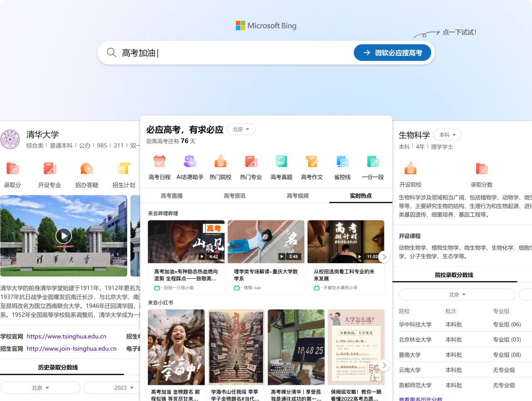Click uploader name 情惜–lua

click(252, 288)
